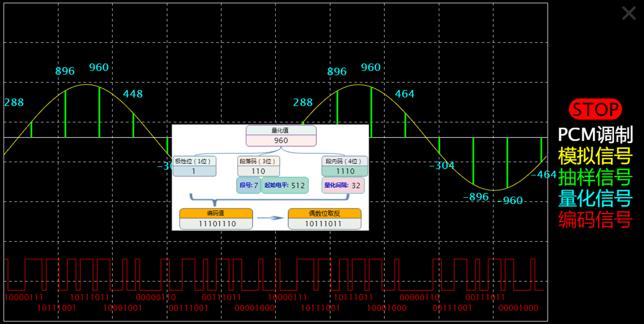Toggle the yellow 模拟信号 legend item
This screenshot has width=644, height=324.
pyautogui.click(x=595, y=156)
